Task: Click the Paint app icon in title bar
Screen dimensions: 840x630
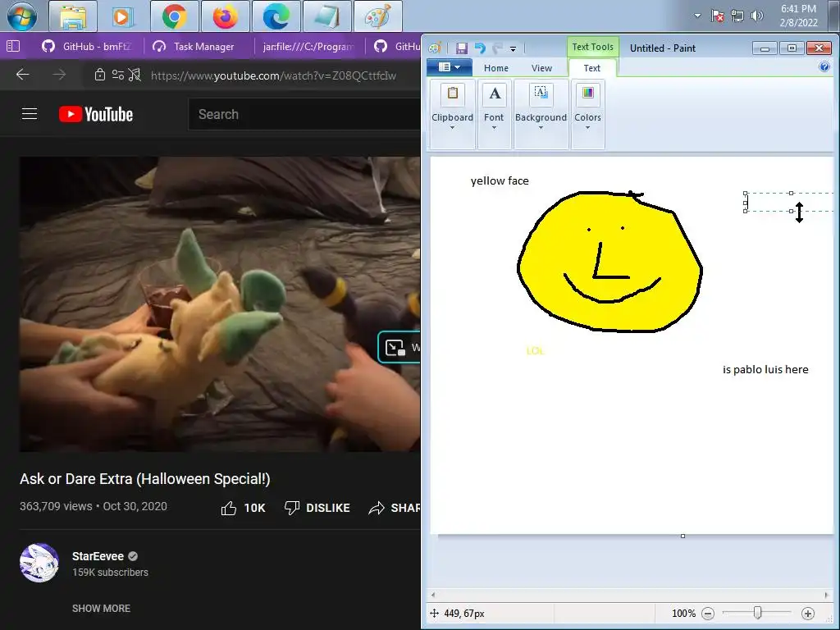Action: point(435,48)
